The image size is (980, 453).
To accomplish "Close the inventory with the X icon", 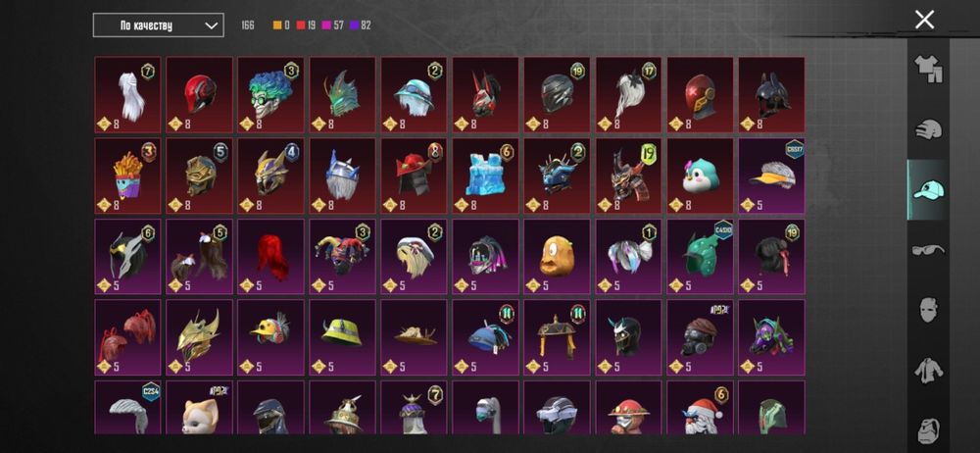I will pyautogui.click(x=924, y=20).
